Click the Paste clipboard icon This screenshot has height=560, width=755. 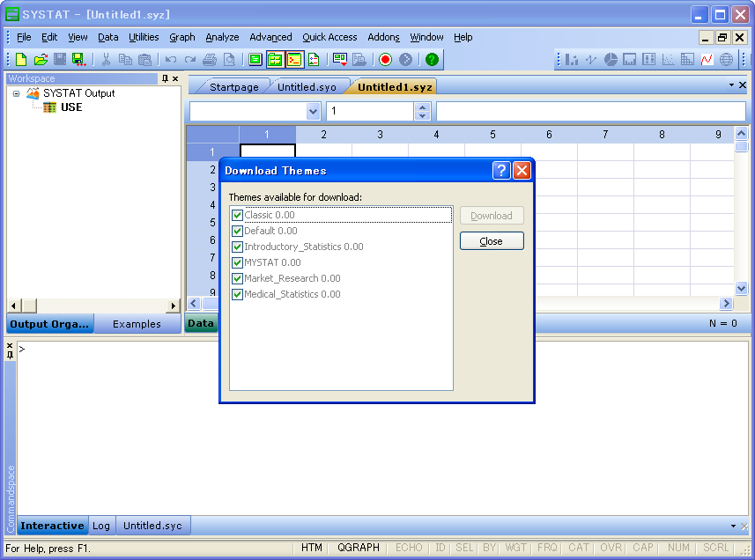click(144, 59)
